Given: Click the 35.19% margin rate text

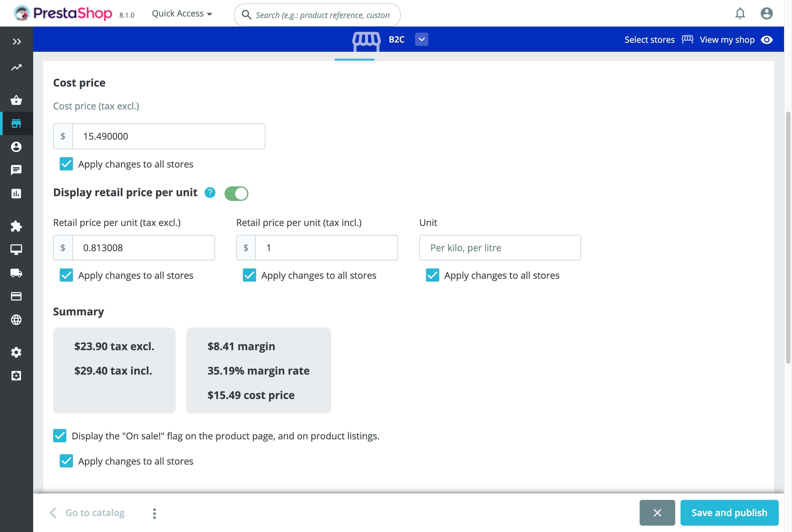Looking at the screenshot, I should (259, 371).
